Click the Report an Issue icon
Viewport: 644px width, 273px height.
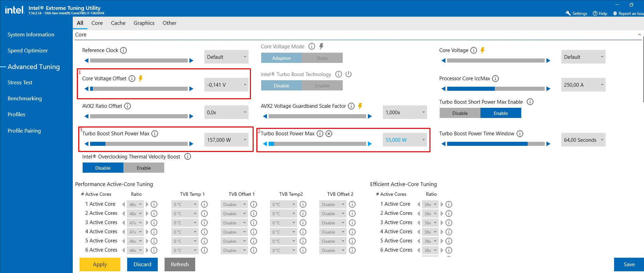(615, 13)
